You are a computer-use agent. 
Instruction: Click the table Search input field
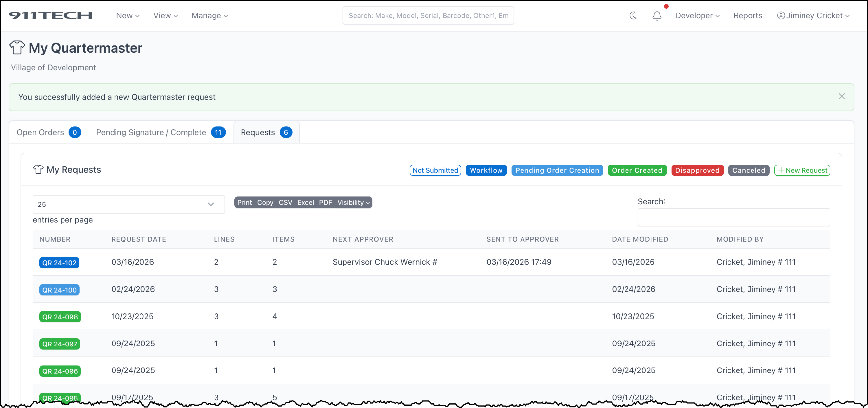click(x=733, y=217)
